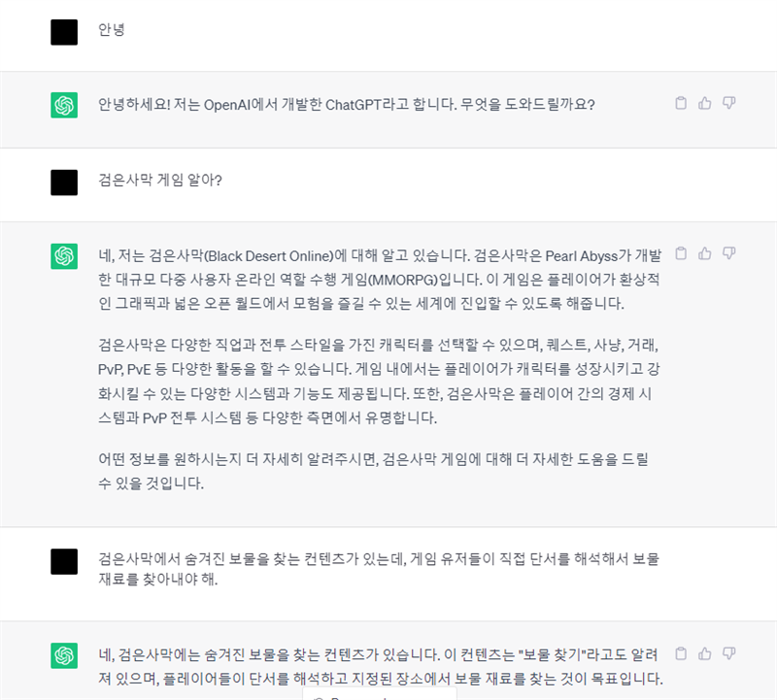Click ChatGPT logo beside Pearl Abyss answer
The image size is (777, 700).
(64, 256)
